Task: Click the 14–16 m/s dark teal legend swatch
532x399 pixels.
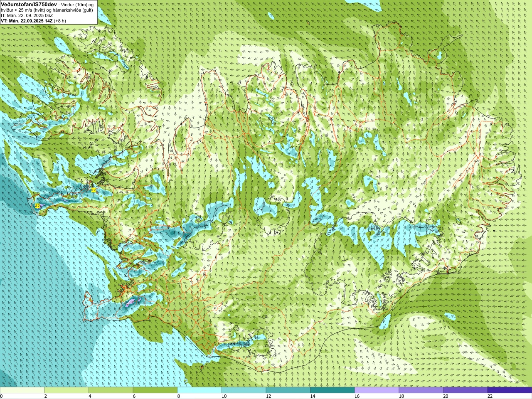Action: click(332, 390)
